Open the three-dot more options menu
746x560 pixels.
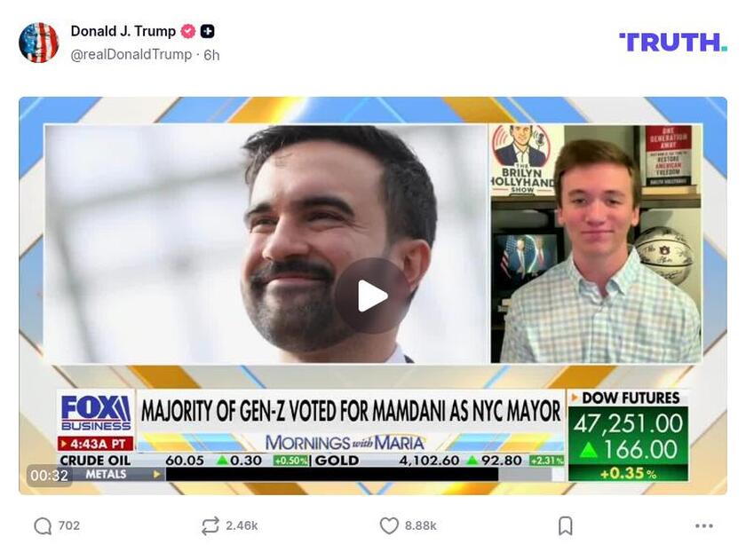(x=703, y=525)
